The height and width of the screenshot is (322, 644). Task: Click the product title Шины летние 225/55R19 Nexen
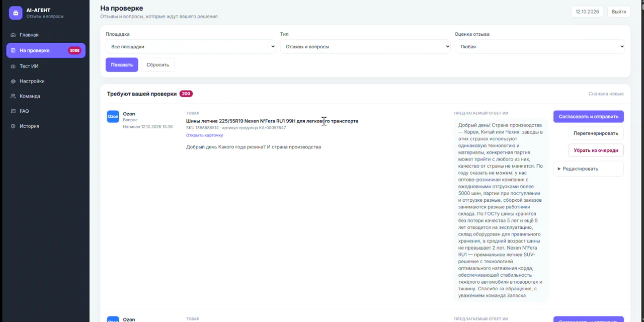[x=272, y=121]
